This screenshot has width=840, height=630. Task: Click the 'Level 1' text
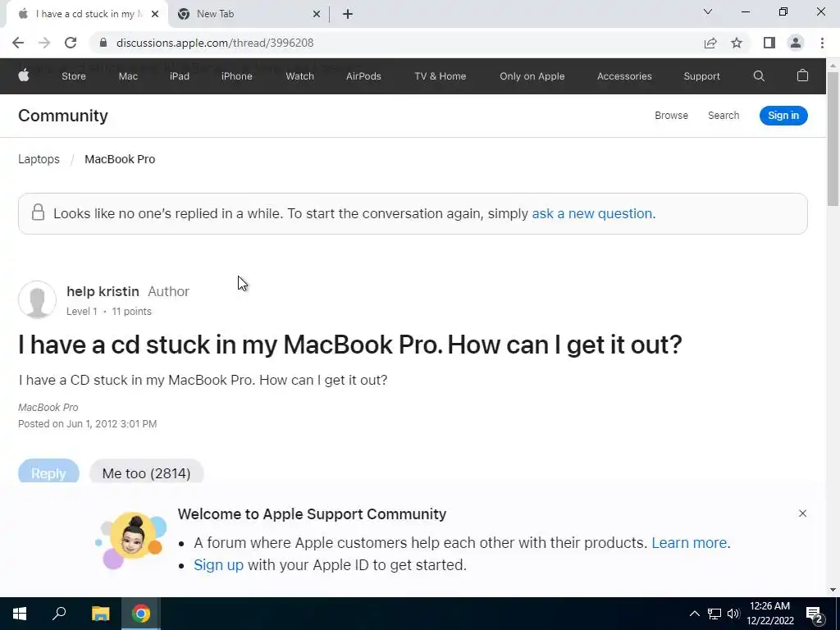(x=82, y=311)
